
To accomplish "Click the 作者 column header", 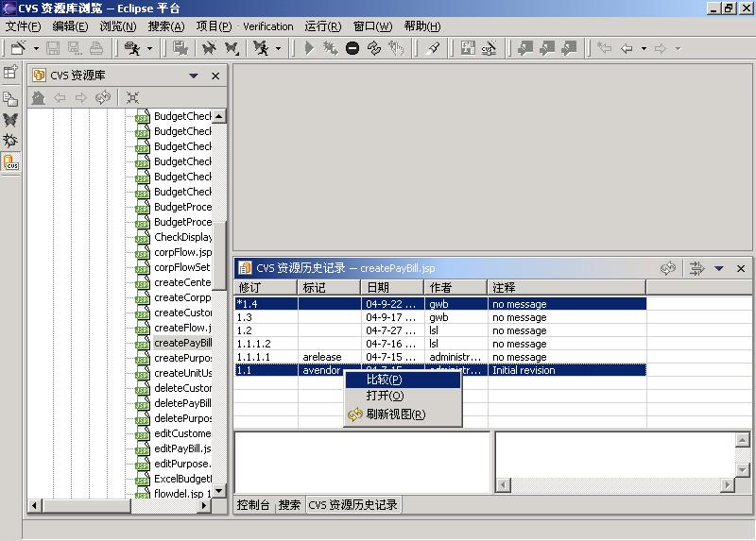I will 455,288.
